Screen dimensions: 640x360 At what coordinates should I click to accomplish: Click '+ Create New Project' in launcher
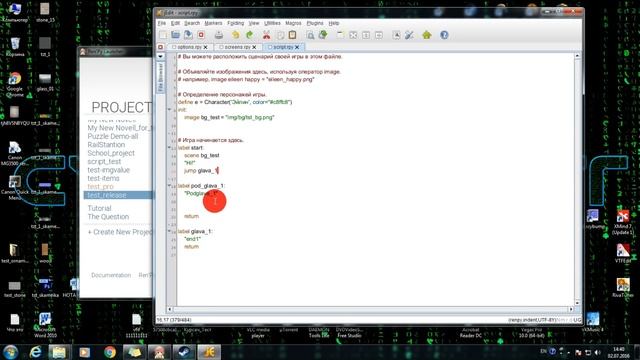tap(120, 232)
